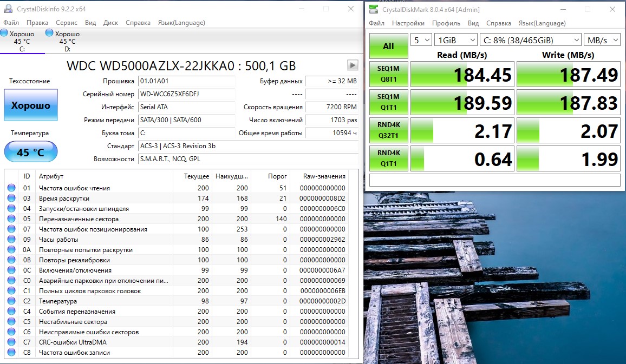Click status circle for attribute 01 read error rate
The height and width of the screenshot is (364, 626).
pyautogui.click(x=11, y=188)
